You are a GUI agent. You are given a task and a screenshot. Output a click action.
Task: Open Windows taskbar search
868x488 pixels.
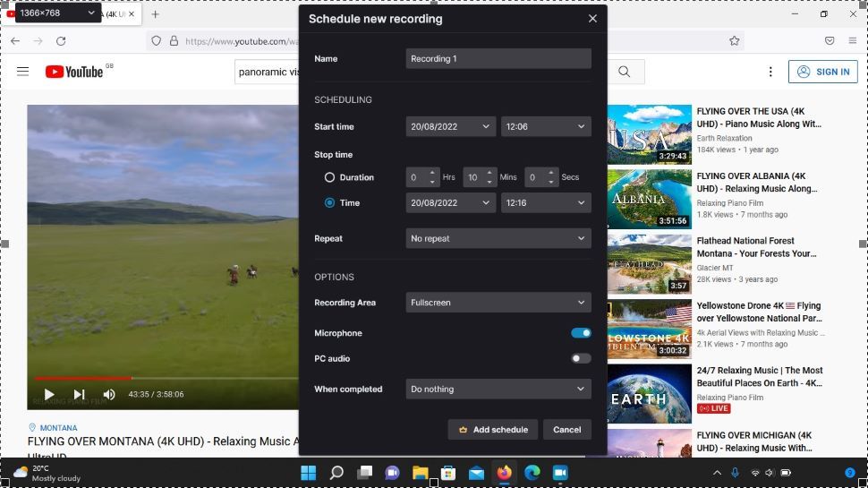[x=336, y=473]
